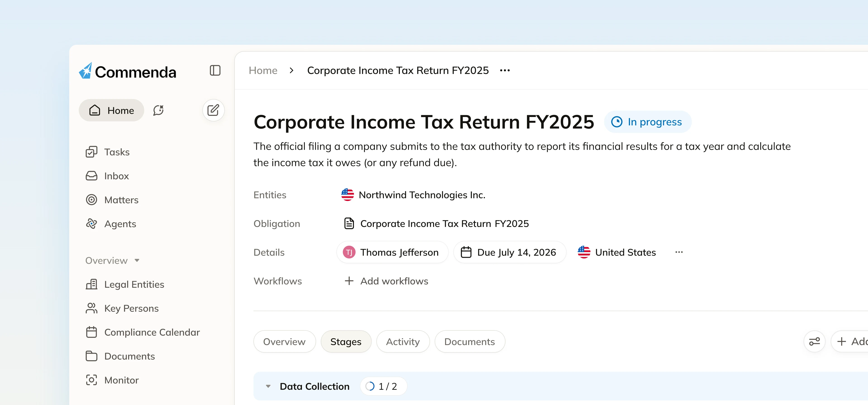Collapse the Overview section

tap(113, 261)
